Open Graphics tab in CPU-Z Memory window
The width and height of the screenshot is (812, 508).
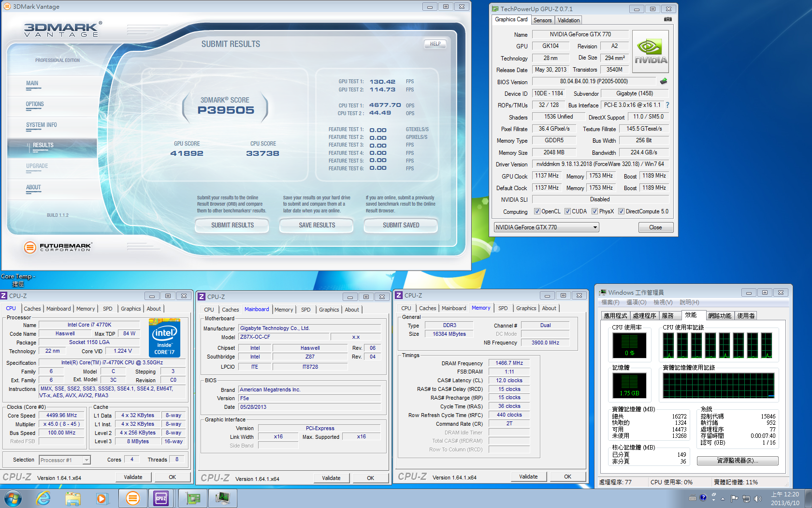click(526, 308)
